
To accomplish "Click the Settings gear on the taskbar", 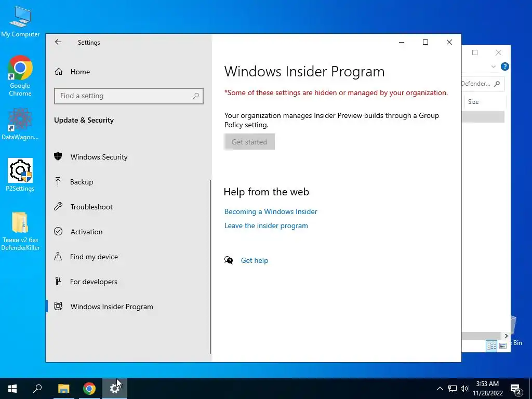I will pos(115,389).
